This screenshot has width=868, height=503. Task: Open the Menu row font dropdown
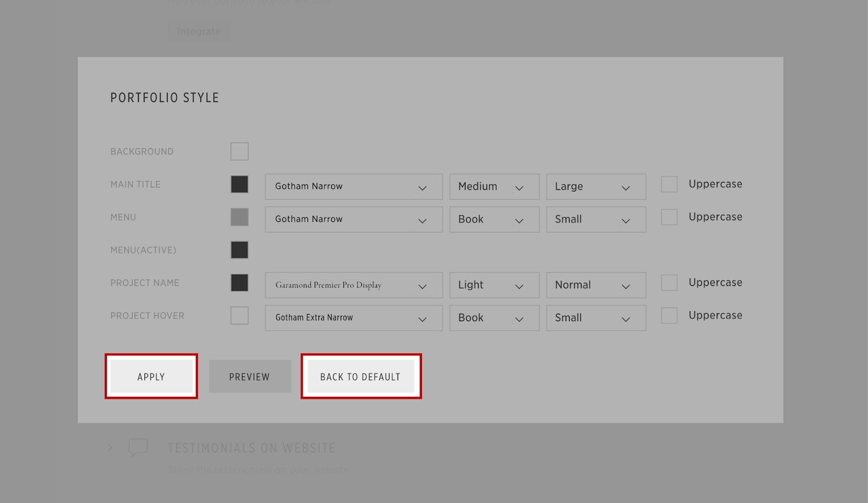coord(354,219)
